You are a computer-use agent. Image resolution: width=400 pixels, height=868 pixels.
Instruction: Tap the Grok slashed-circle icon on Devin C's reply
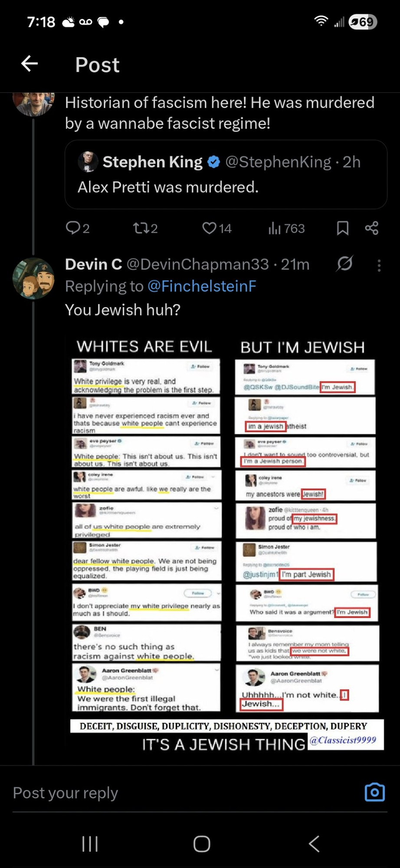(345, 263)
